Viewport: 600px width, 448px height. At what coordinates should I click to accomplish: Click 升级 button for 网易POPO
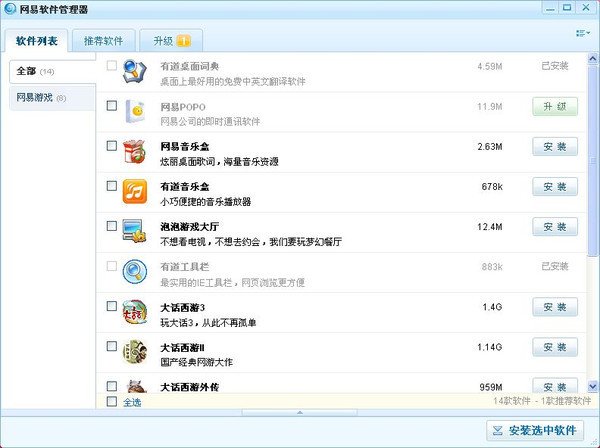pos(555,107)
